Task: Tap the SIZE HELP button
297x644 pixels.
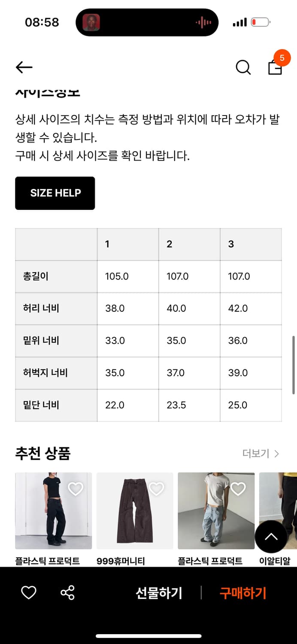Action: [55, 193]
